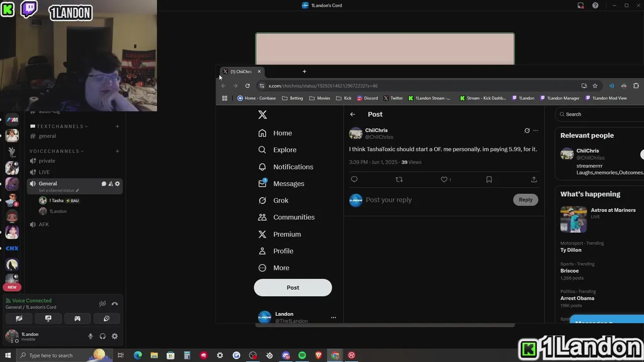Toggle Discord headphones deafen
This screenshot has width=644, height=362.
pyautogui.click(x=103, y=336)
